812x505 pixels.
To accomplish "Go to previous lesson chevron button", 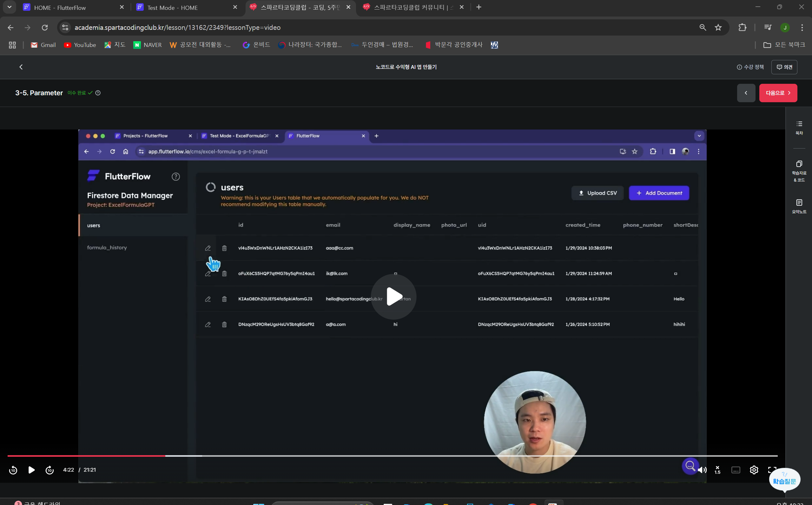I will (746, 93).
